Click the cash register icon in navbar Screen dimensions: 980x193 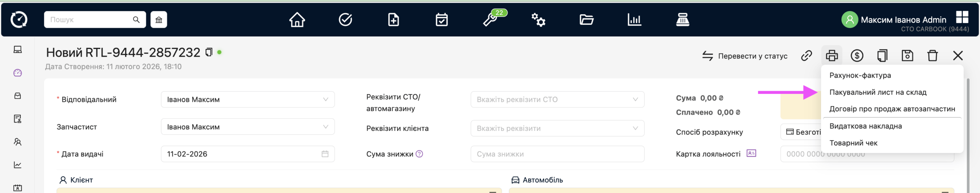point(682,20)
